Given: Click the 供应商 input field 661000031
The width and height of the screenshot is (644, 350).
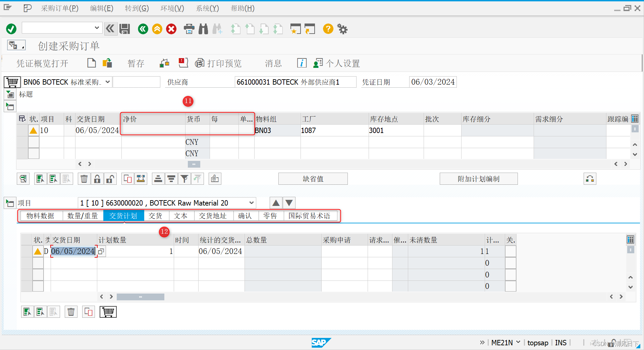Looking at the screenshot, I should click(296, 82).
